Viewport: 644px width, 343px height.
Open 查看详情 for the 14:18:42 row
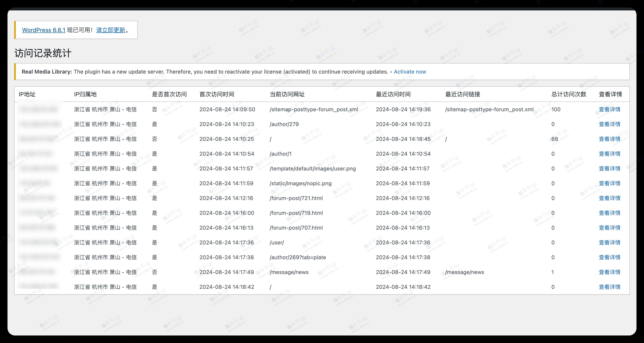tap(609, 287)
